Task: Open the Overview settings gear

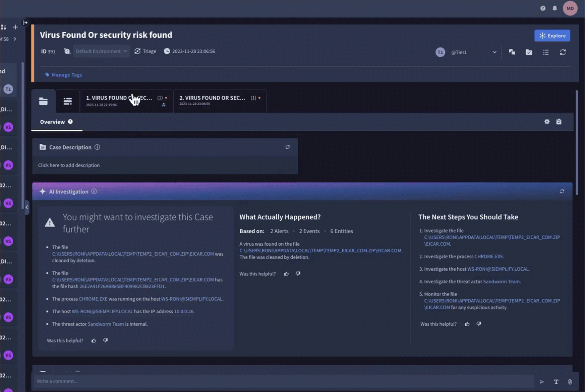Action: click(547, 122)
